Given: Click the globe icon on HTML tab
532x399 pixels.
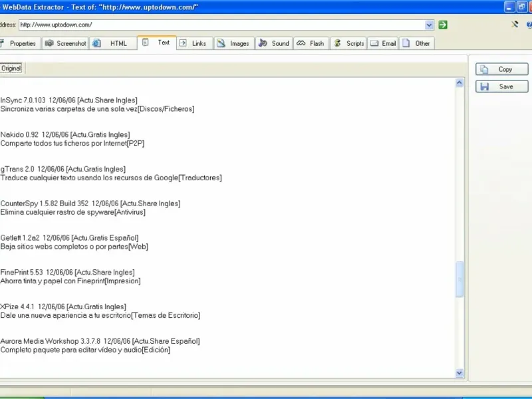Looking at the screenshot, I should (96, 43).
